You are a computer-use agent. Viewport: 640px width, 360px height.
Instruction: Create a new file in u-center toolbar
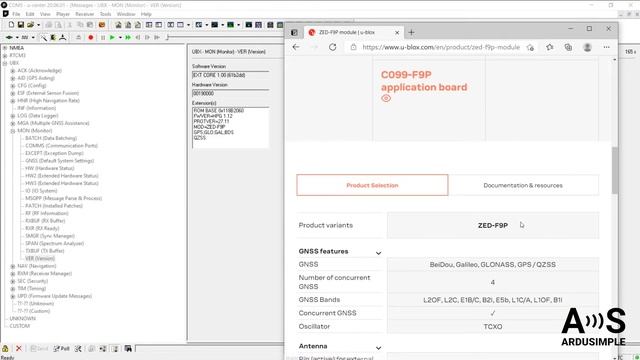coord(11,25)
